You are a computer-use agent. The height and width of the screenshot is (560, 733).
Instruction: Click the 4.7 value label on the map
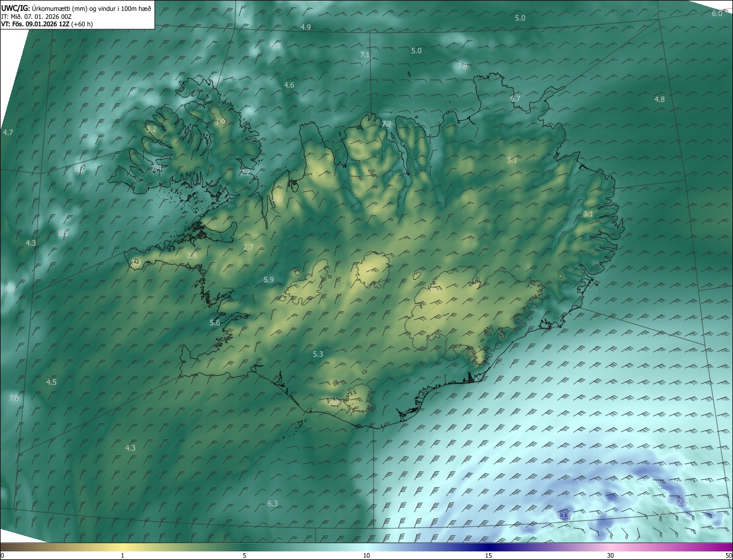click(x=8, y=132)
